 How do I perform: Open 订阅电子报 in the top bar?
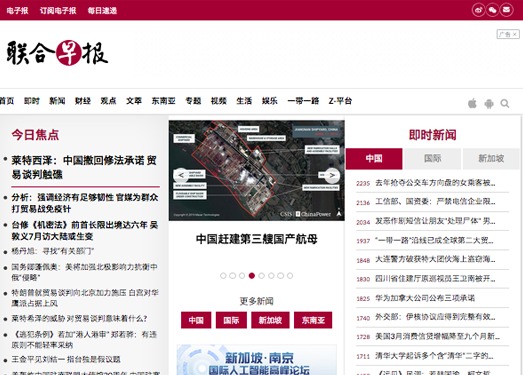point(58,11)
